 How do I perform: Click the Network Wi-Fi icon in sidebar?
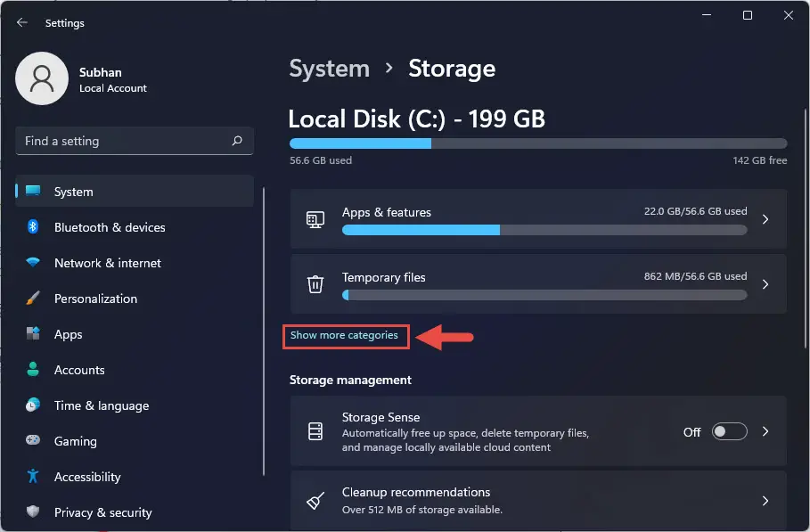pyautogui.click(x=33, y=262)
